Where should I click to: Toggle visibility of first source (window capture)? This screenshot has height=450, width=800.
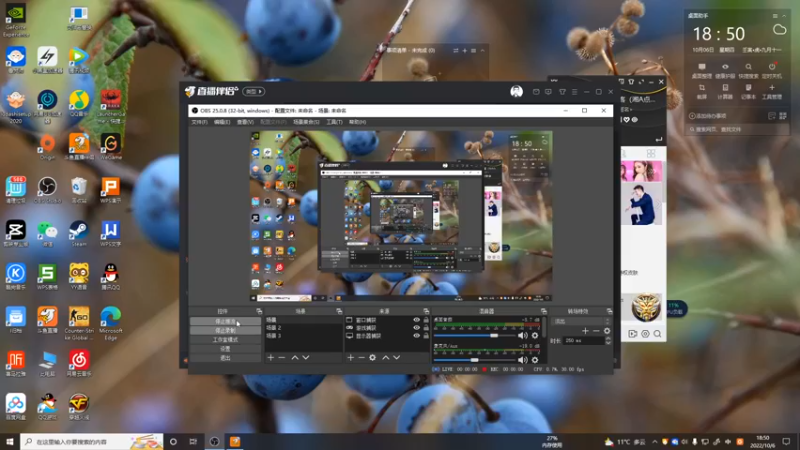point(416,320)
